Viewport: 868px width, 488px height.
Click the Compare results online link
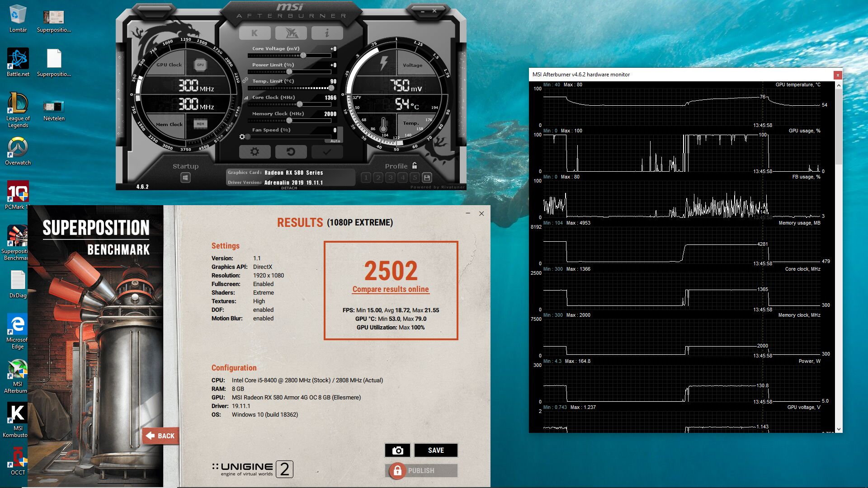point(391,289)
